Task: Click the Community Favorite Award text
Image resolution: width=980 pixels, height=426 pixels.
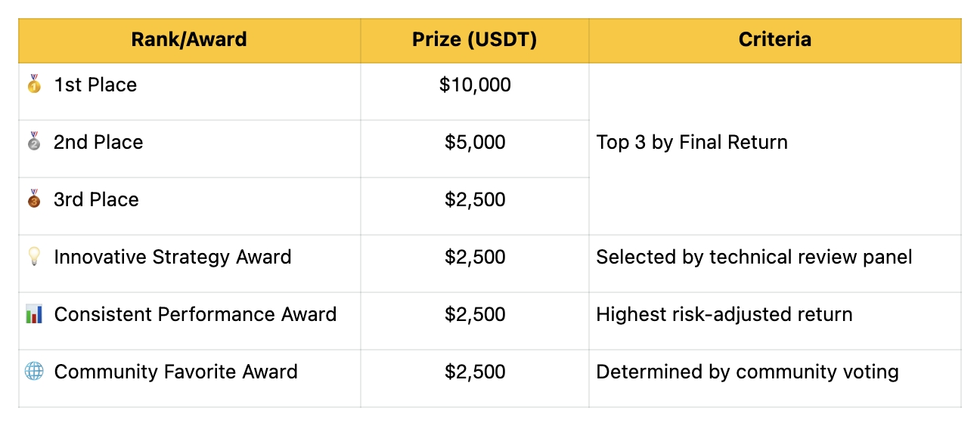Action: pyautogui.click(x=175, y=372)
